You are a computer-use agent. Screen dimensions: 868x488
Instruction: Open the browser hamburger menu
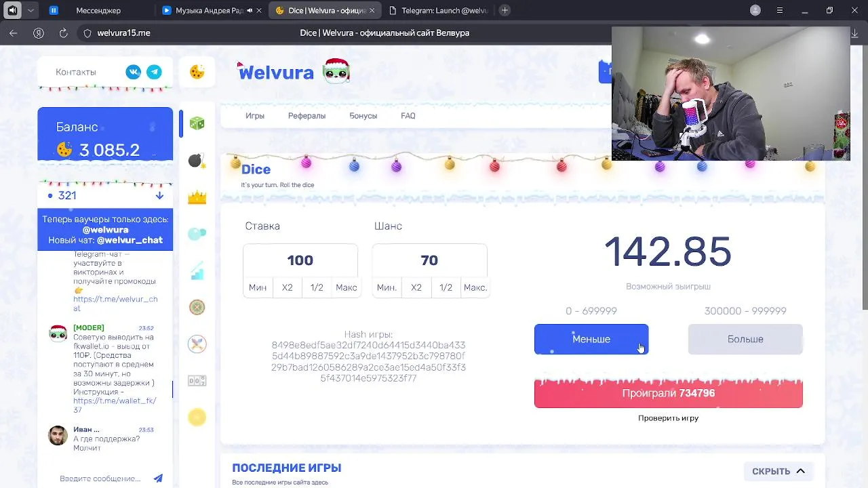tap(780, 10)
